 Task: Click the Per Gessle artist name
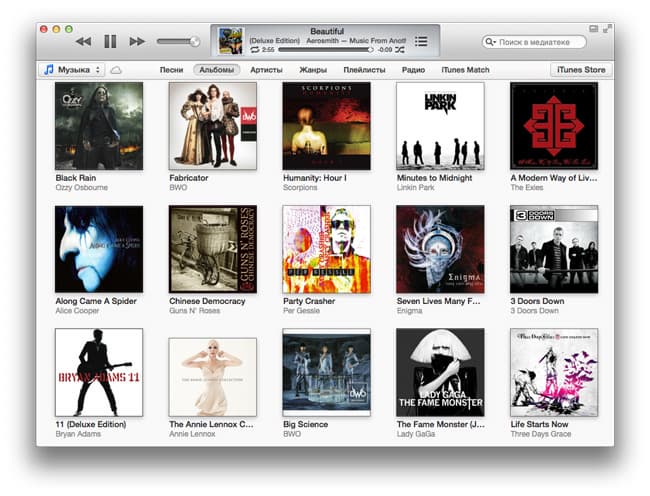tap(301, 311)
